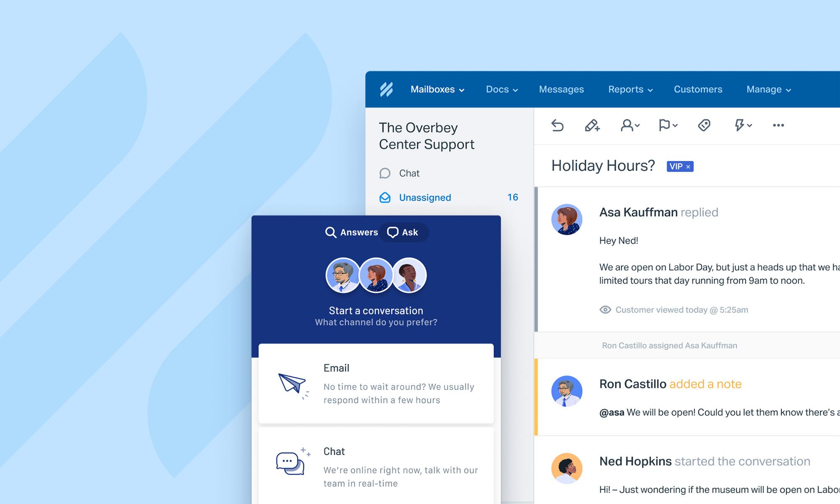The width and height of the screenshot is (840, 504).
Task: Click the Unassigned conversations filter
Action: [424, 197]
